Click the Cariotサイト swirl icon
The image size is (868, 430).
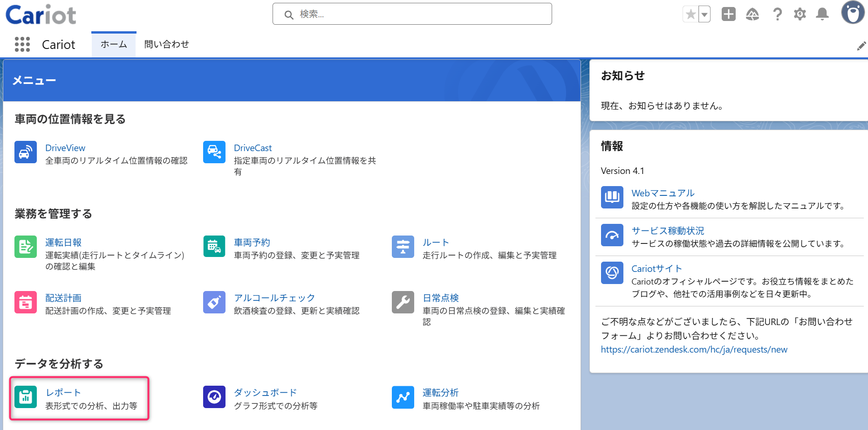[612, 273]
